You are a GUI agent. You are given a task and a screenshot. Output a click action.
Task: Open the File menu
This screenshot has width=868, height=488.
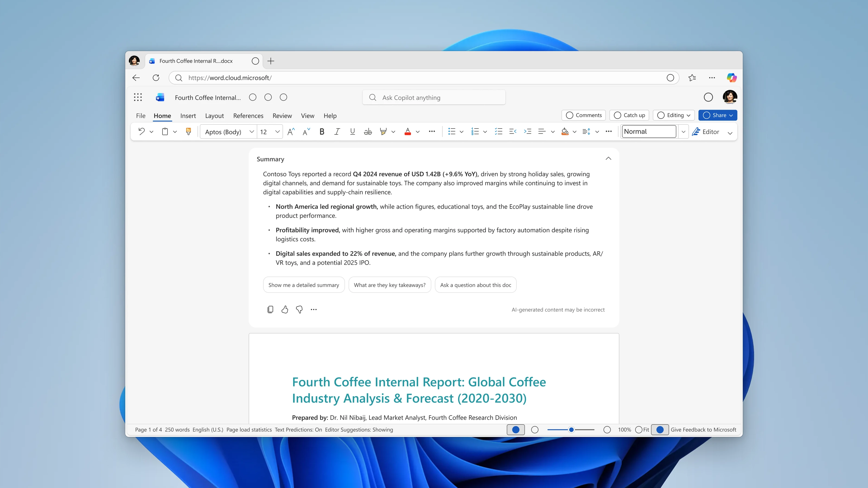point(141,115)
